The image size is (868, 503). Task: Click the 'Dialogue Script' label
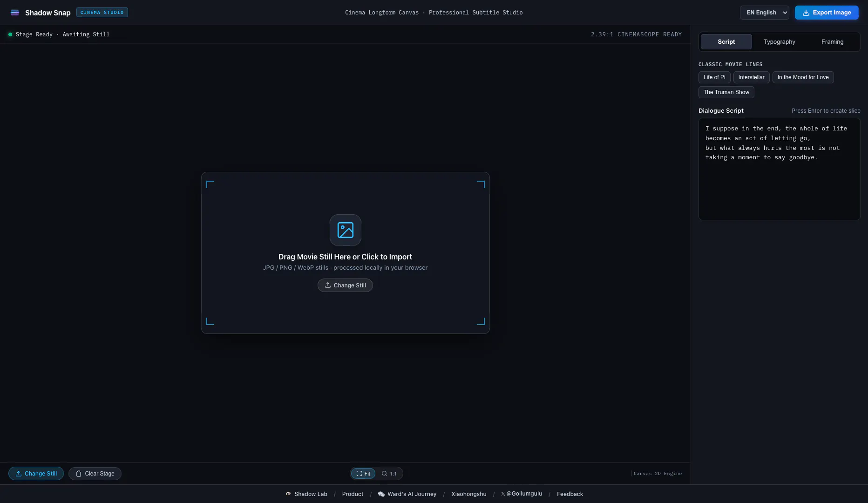tap(721, 111)
